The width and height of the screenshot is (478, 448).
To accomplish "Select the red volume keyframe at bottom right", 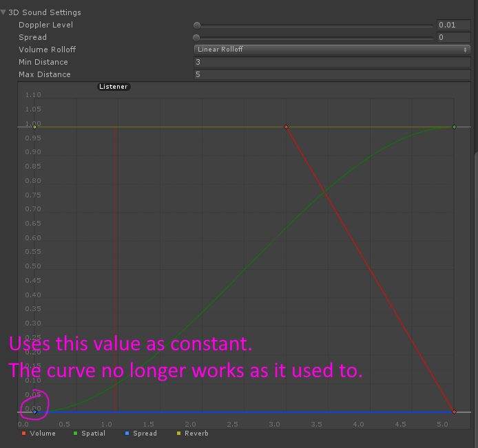I will click(x=454, y=412).
